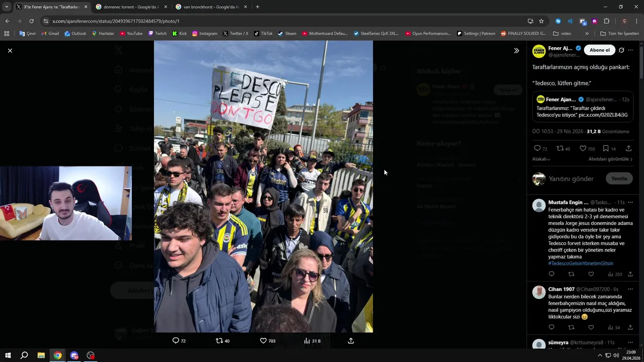Collapse the side panel with double-chevron icon
The image size is (644, 362).
[516, 50]
